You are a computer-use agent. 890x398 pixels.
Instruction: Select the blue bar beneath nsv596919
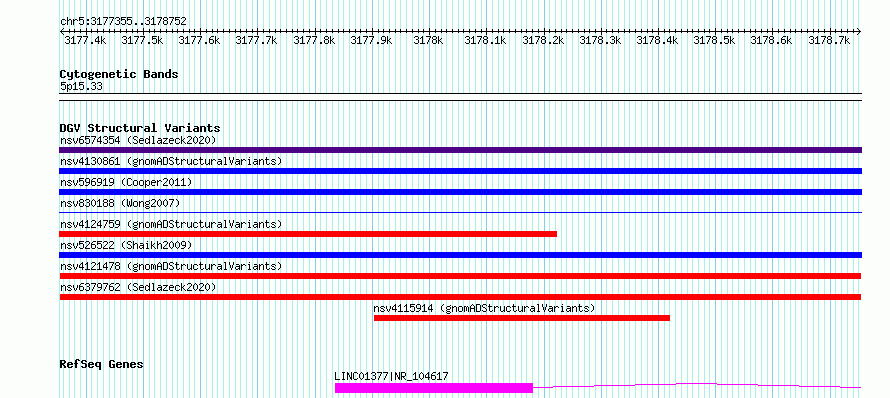[460, 192]
